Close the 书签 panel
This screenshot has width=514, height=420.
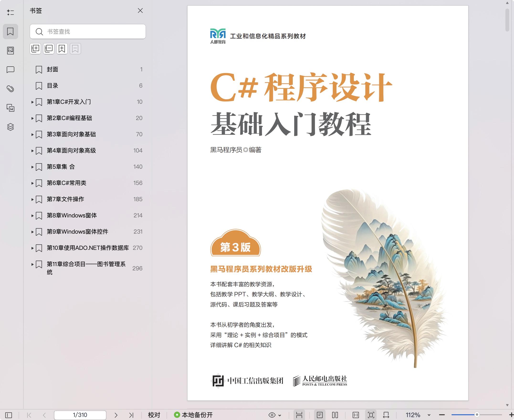pyautogui.click(x=140, y=11)
